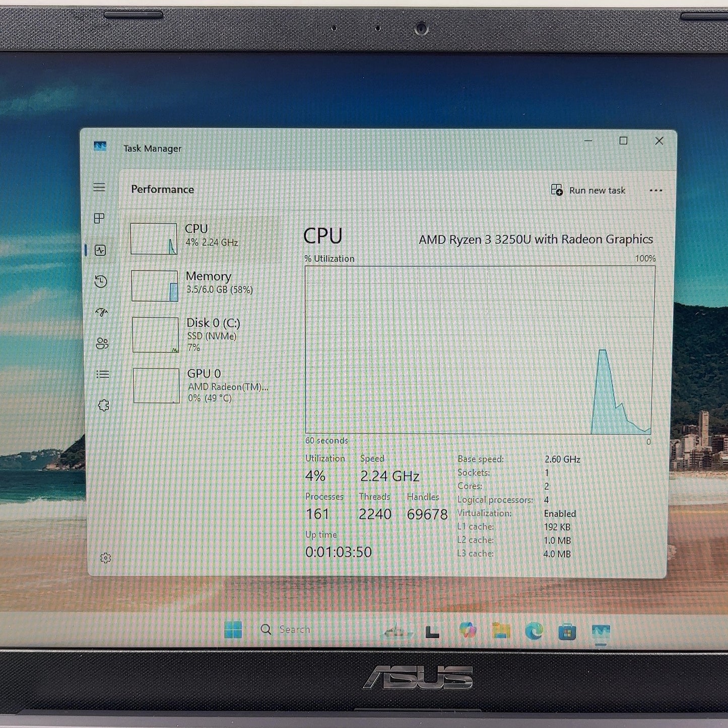This screenshot has height=728, width=728.
Task: Maximize the Task Manager window
Action: [623, 141]
